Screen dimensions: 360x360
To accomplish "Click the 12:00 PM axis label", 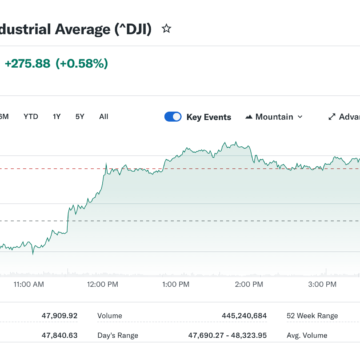I will [104, 284].
